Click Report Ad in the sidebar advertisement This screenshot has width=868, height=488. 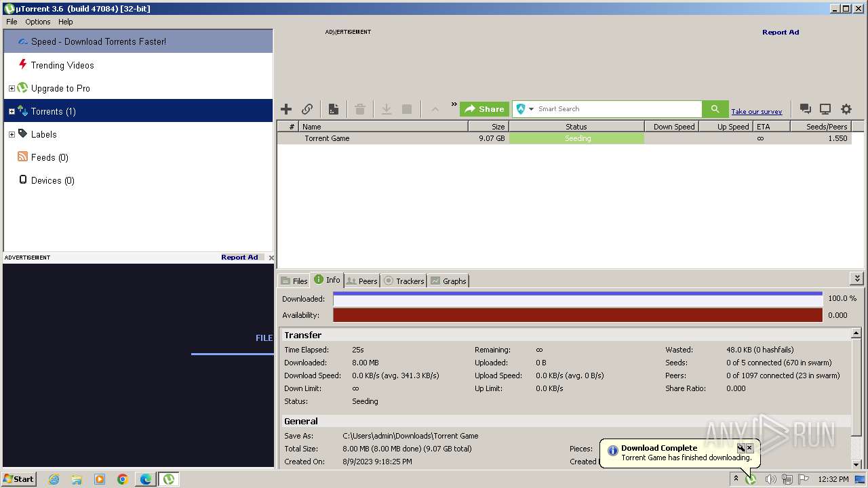point(239,257)
